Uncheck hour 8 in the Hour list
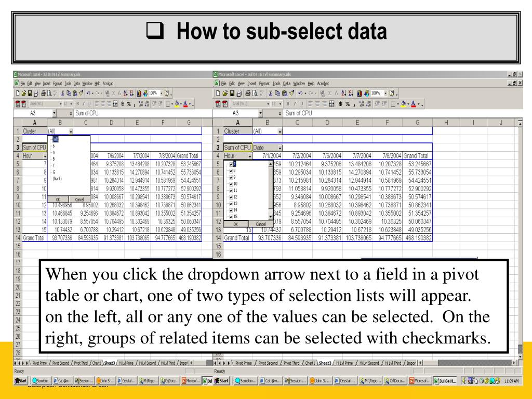This screenshot has width=532, height=399. coord(231,170)
